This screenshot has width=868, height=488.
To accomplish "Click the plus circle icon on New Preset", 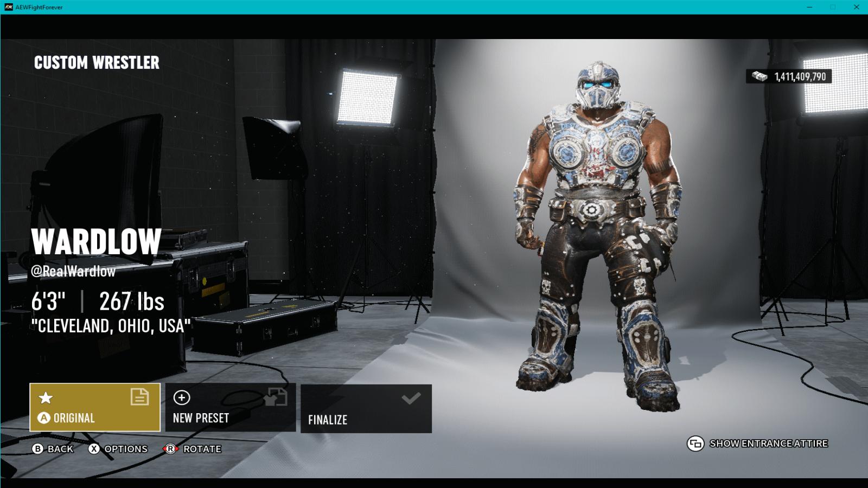I will click(181, 397).
